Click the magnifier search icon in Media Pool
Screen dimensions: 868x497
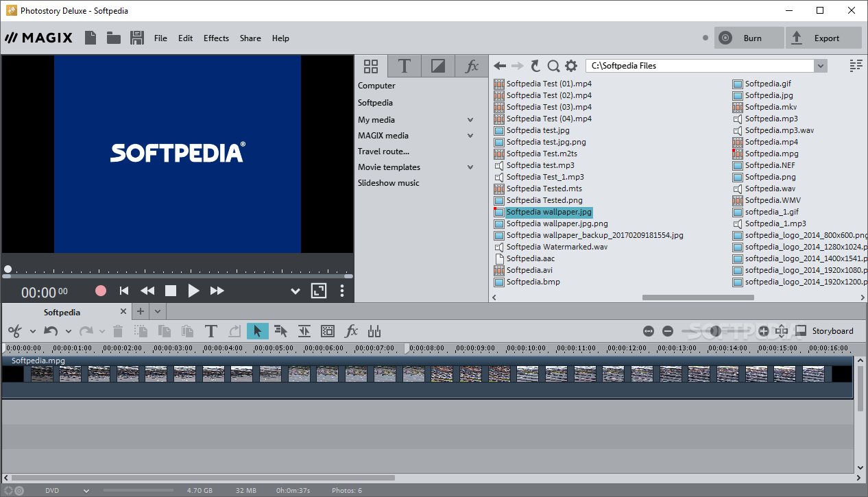(553, 66)
